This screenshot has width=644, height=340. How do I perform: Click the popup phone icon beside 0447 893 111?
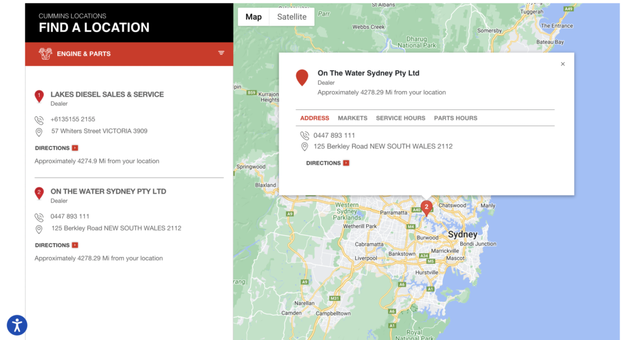coord(304,136)
